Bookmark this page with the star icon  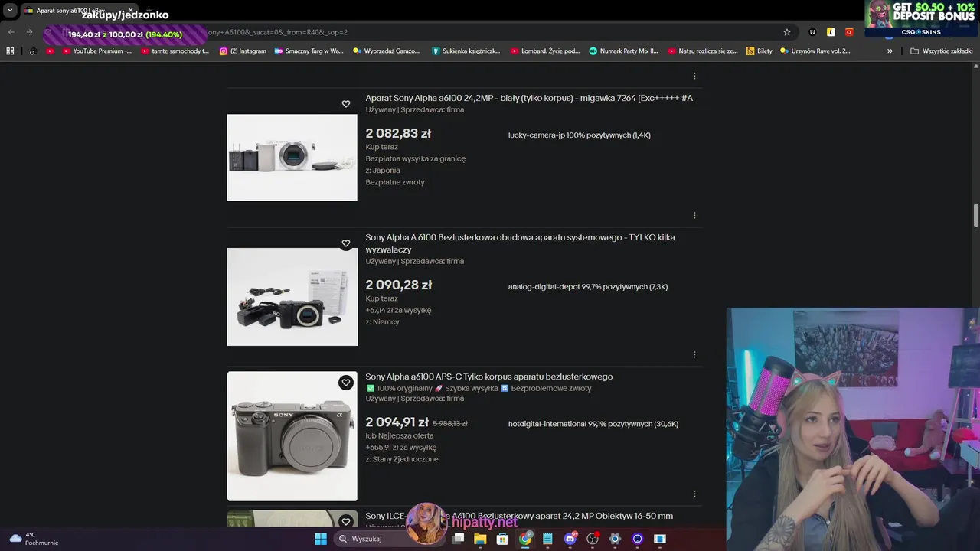click(x=786, y=32)
